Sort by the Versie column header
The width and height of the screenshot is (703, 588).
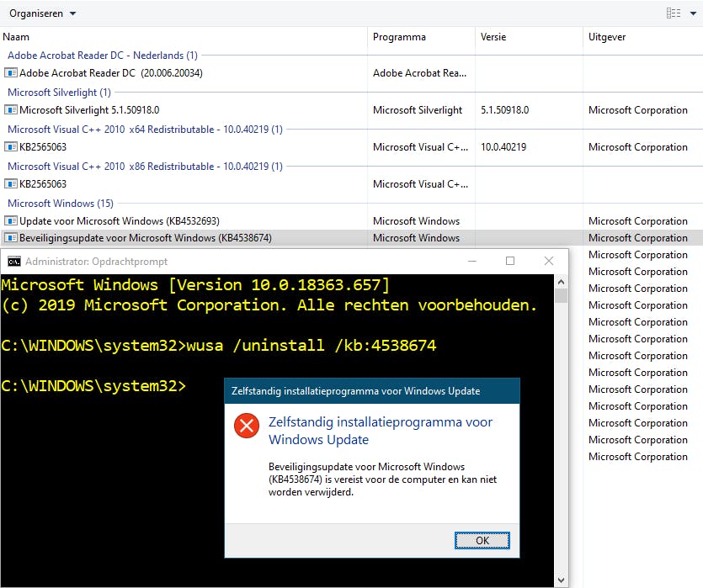(493, 37)
